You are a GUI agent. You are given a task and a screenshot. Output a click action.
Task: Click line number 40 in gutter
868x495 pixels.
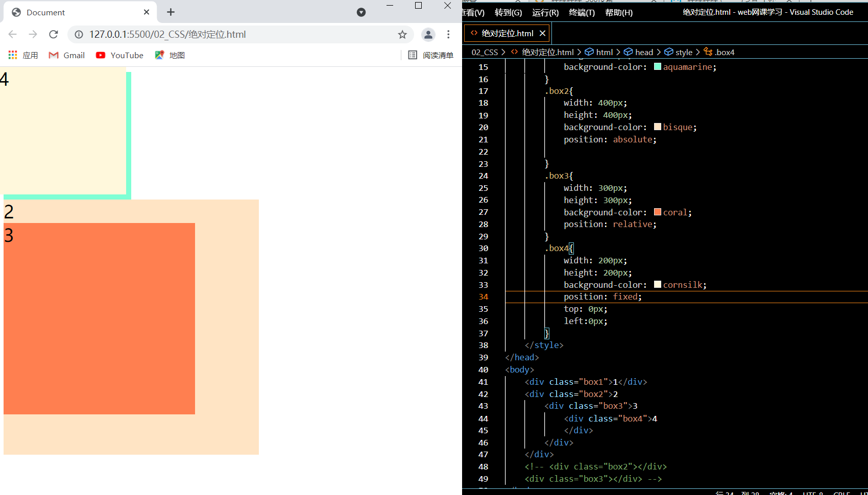[x=483, y=369]
